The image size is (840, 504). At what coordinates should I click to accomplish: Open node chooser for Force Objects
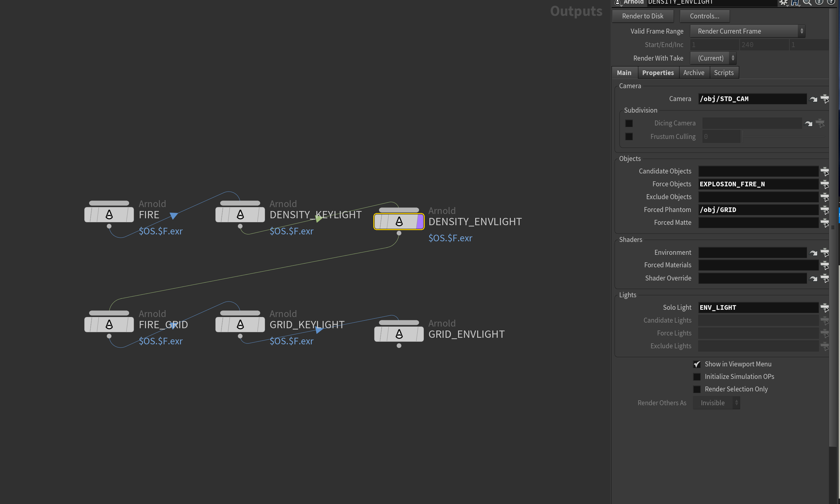point(825,184)
